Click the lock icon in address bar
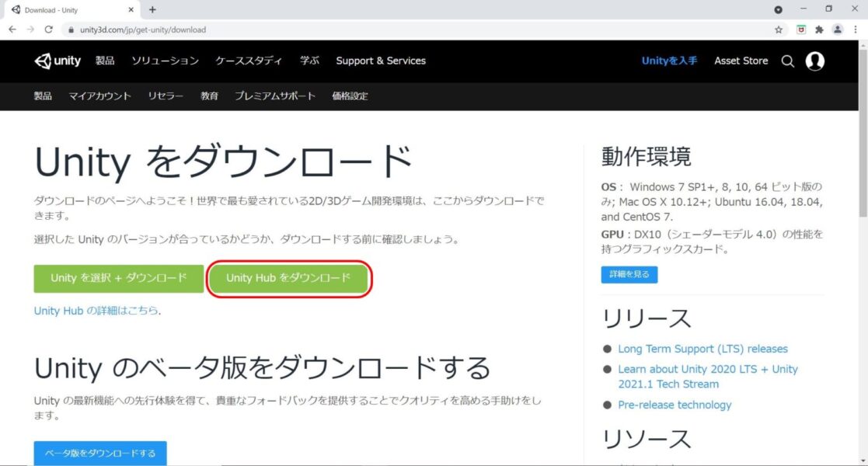Viewport: 868px width, 466px height. point(71,30)
